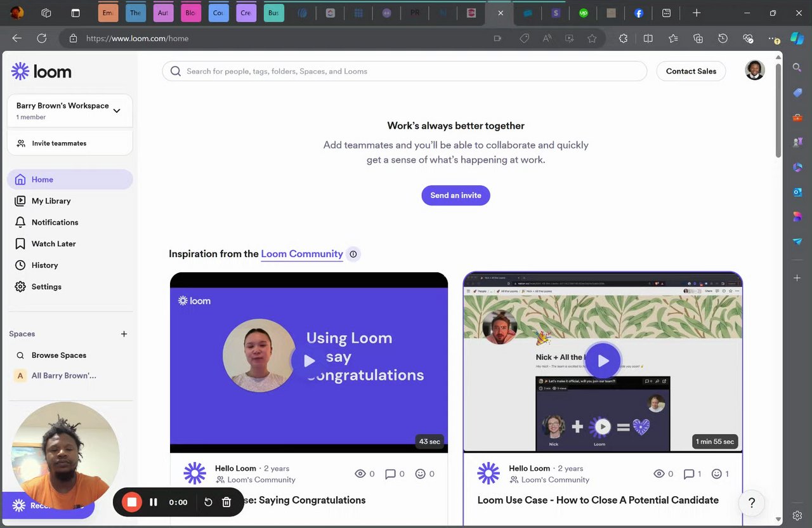The width and height of the screenshot is (812, 528).
Task: Click the Send an invite button
Action: coord(455,195)
